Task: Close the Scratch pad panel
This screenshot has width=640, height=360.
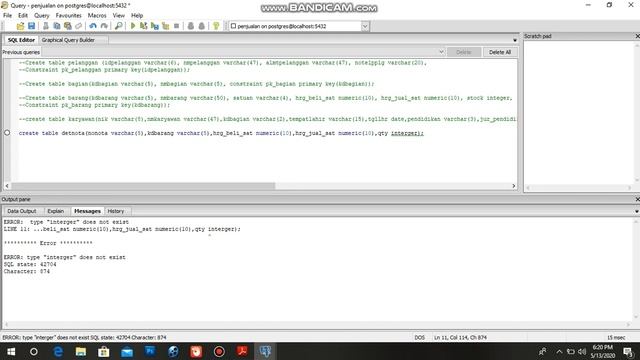Action: [637, 36]
